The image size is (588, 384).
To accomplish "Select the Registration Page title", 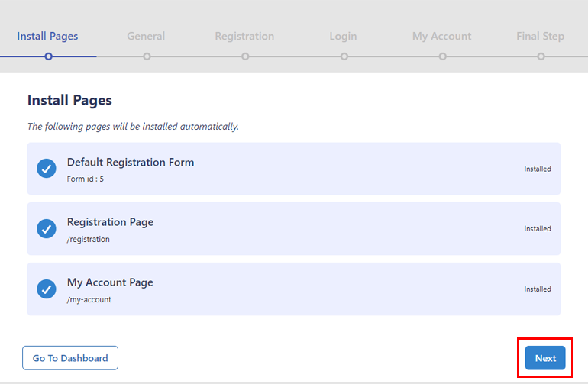I will [x=110, y=222].
